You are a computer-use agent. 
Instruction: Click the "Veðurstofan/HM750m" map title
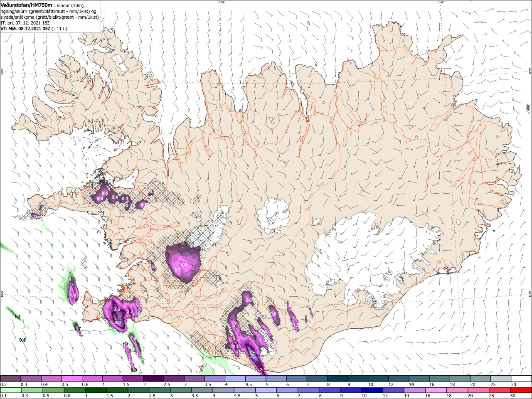26,5
